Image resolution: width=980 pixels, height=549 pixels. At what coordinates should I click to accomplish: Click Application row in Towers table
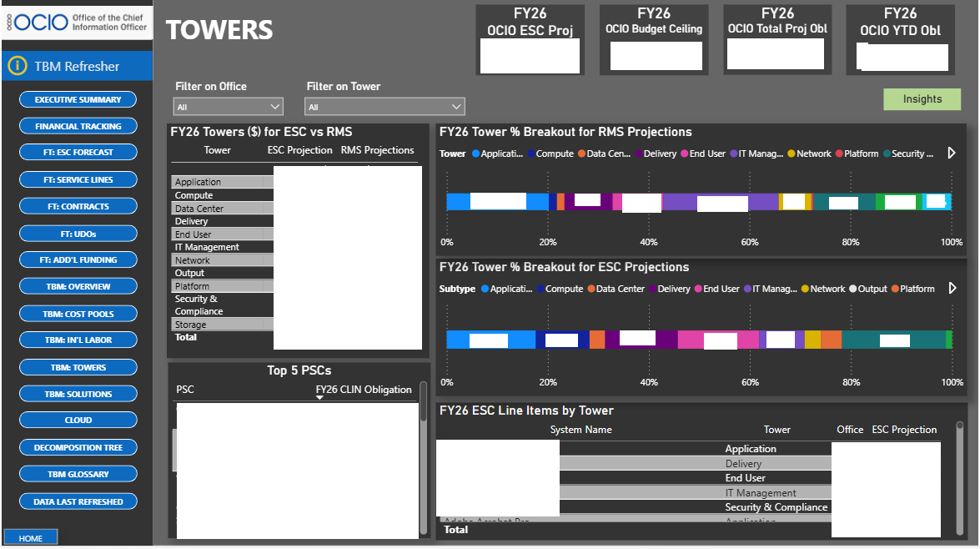click(x=222, y=182)
